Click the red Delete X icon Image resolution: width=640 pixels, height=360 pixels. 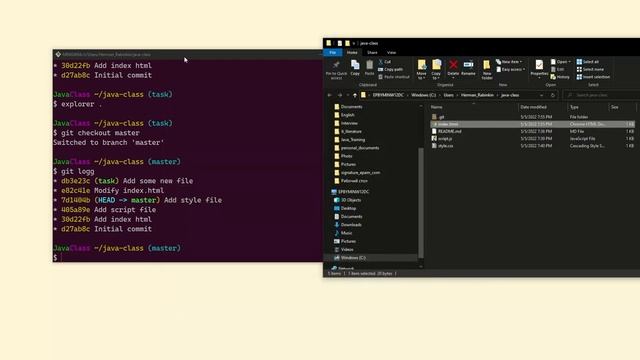[453, 64]
